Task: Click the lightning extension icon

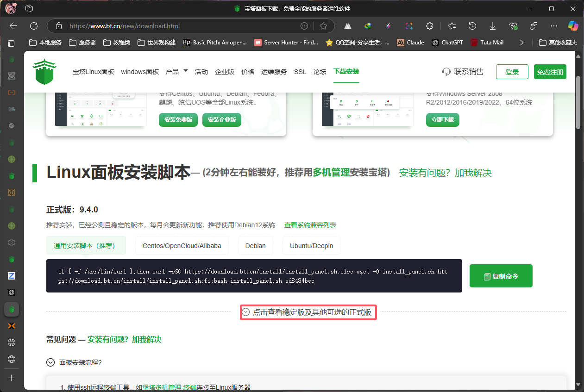Action: click(x=388, y=25)
